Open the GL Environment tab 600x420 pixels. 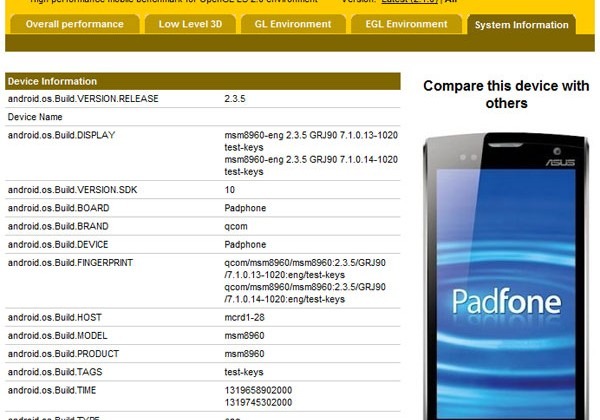click(x=293, y=24)
